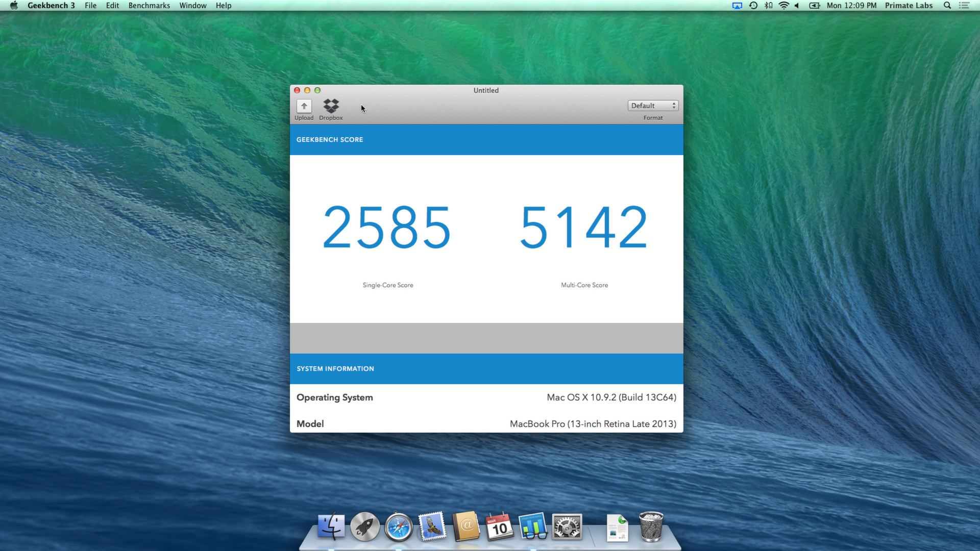The image size is (980, 551).
Task: Open the Trash from the Dock
Action: point(652,527)
